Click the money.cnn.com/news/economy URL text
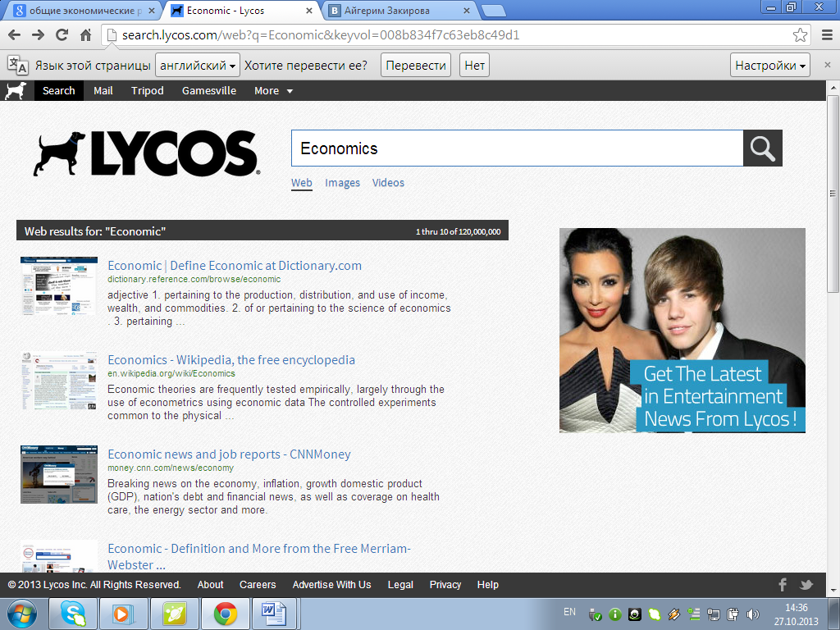Viewport: 840px width, 630px height. 171,468
